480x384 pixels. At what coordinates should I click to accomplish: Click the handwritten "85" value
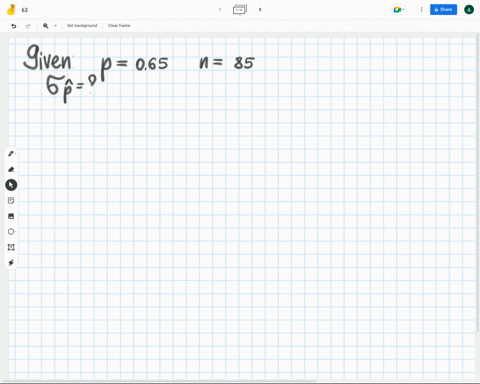[244, 63]
